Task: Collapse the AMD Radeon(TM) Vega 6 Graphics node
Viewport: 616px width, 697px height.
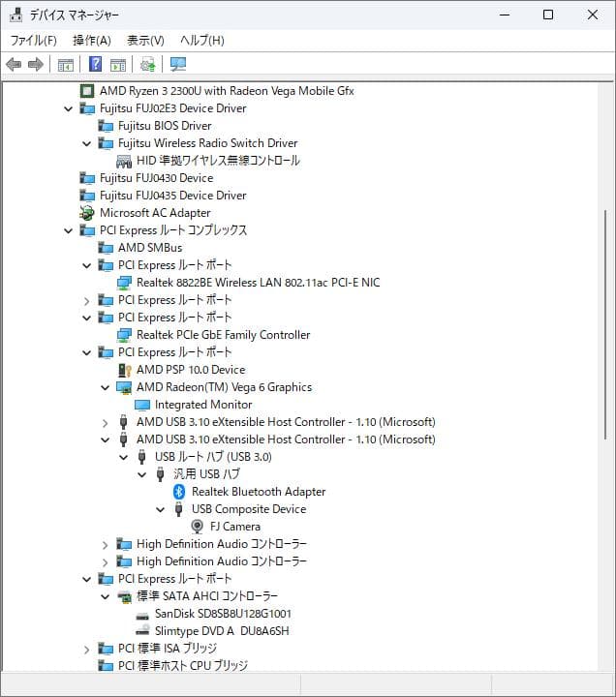Action: pyautogui.click(x=105, y=387)
